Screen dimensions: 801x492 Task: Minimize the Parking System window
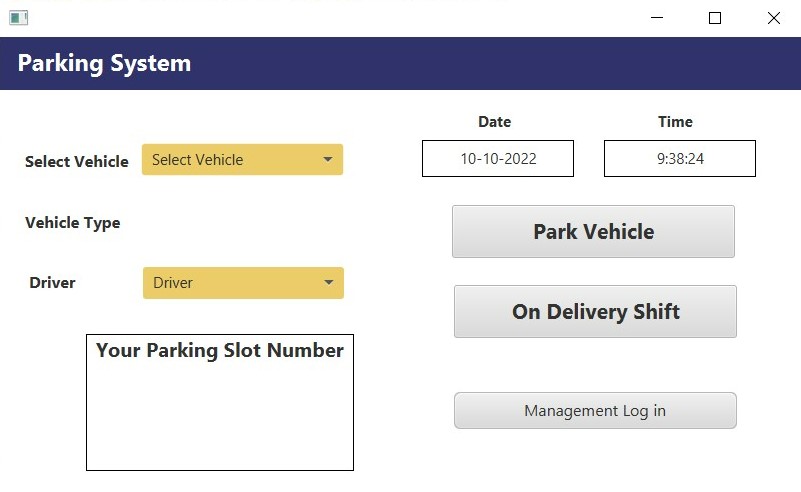tap(657, 18)
